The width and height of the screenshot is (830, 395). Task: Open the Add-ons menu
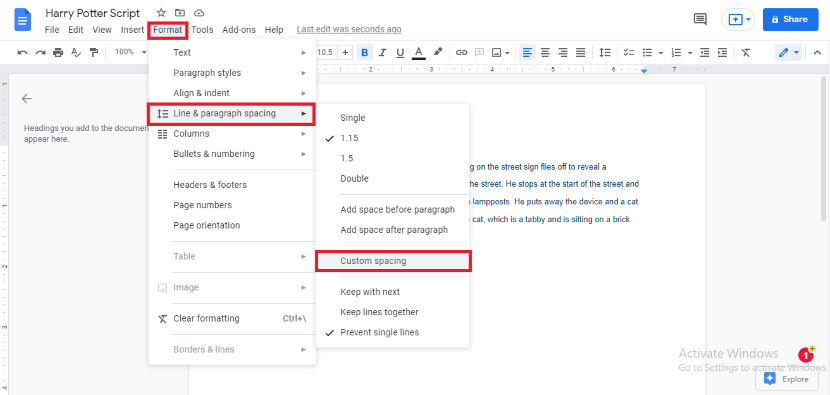coord(239,30)
